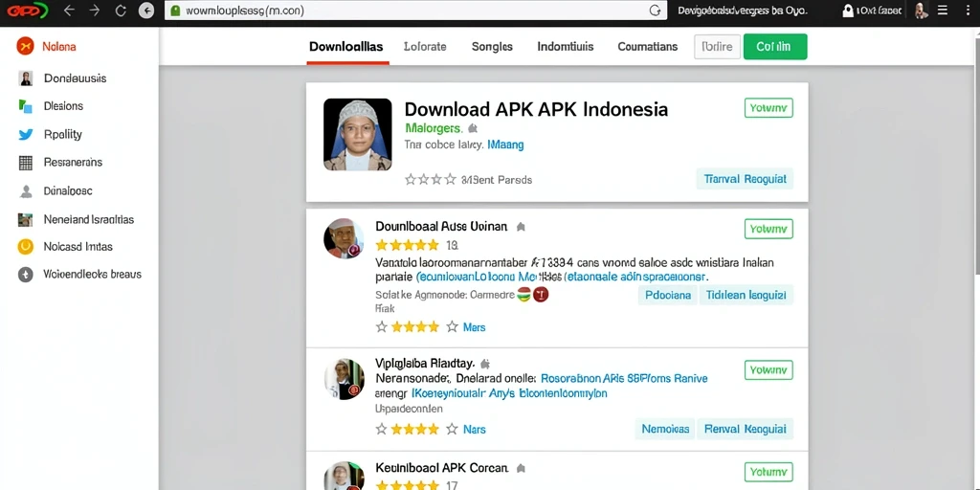This screenshot has width=980, height=490.
Task: Click the yellow Nolcasd Imtas icon
Action: (25, 247)
